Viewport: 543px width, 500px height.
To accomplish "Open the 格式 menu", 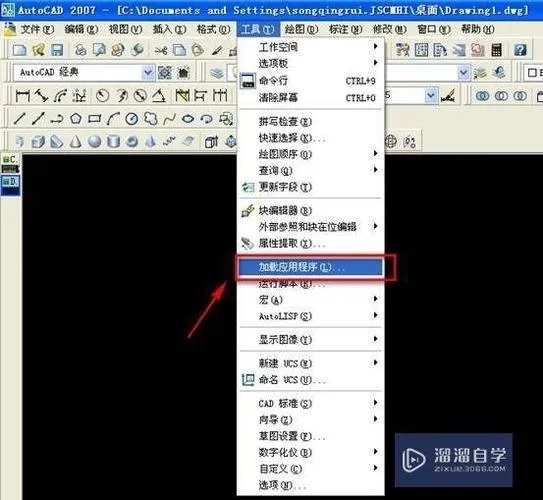I will pyautogui.click(x=213, y=29).
